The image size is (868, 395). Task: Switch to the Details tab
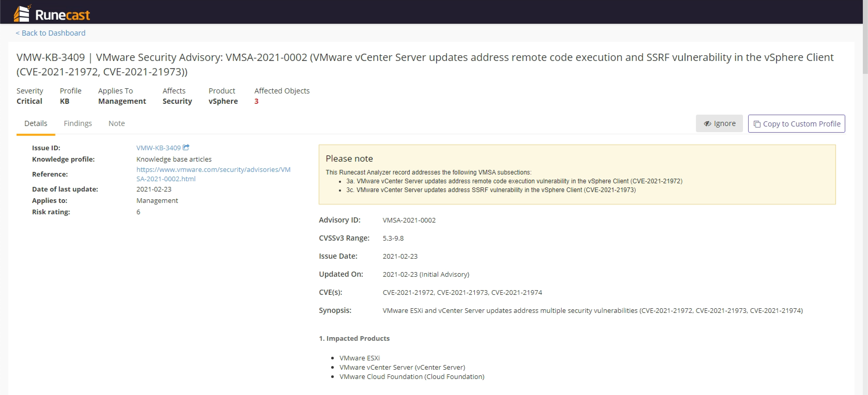pyautogui.click(x=36, y=123)
